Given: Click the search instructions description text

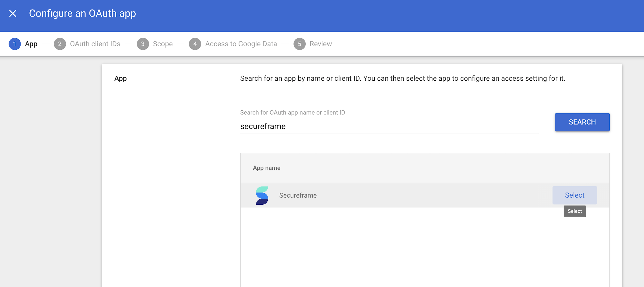Looking at the screenshot, I should [x=403, y=79].
